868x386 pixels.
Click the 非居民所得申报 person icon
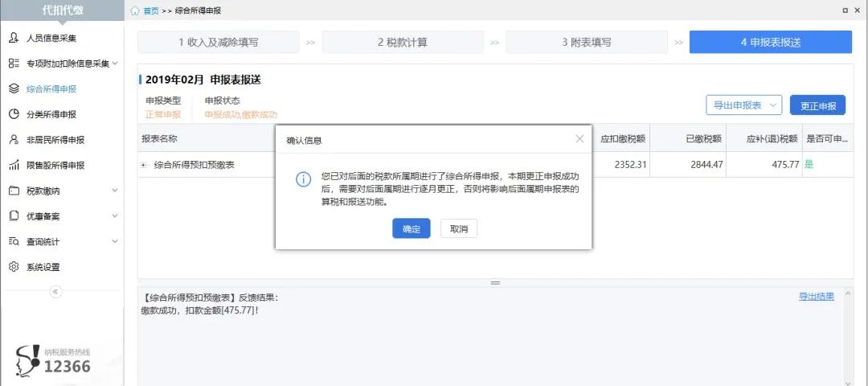(x=14, y=140)
